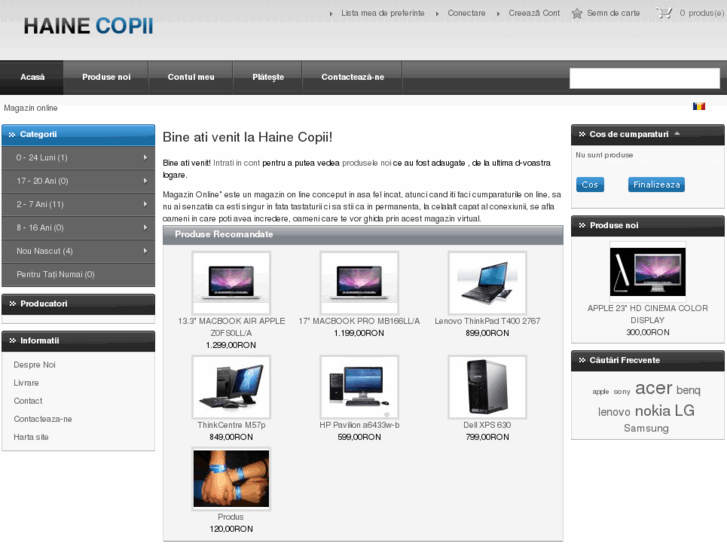Viewport: 727px width, 545px height.
Task: Open Lista mea de preferinte link
Action: [x=383, y=13]
